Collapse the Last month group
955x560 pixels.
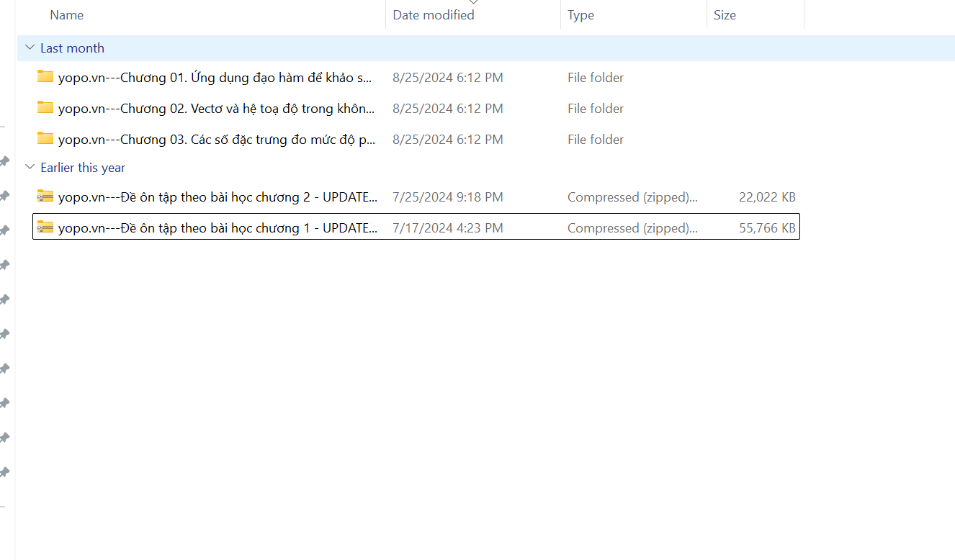(30, 48)
